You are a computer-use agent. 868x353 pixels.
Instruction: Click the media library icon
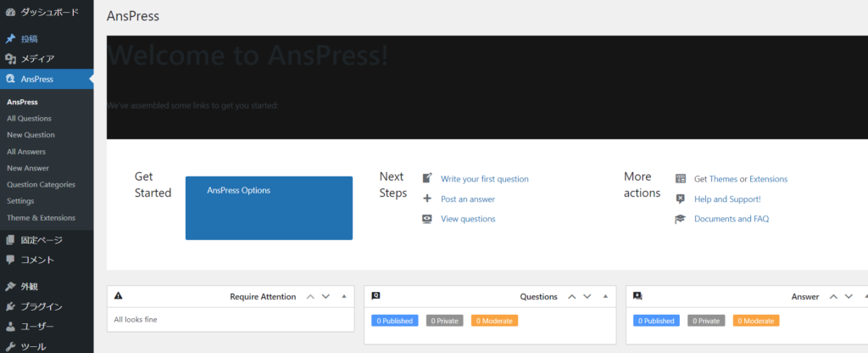(10, 59)
